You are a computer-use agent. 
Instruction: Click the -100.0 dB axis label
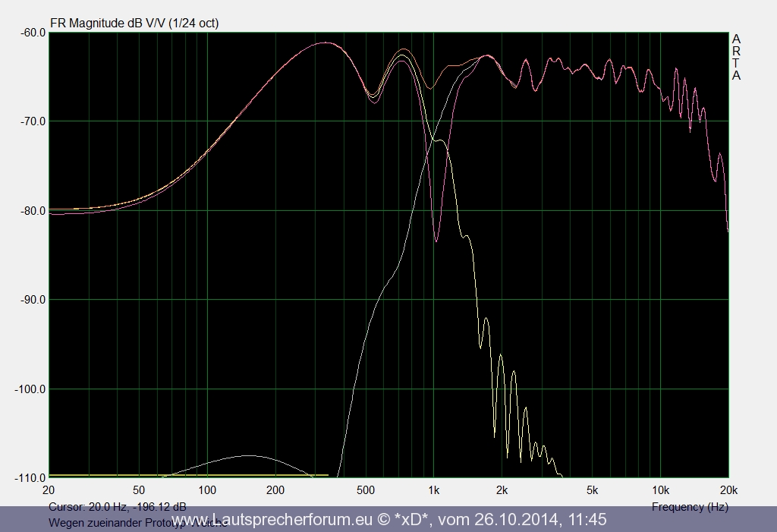coord(29,389)
